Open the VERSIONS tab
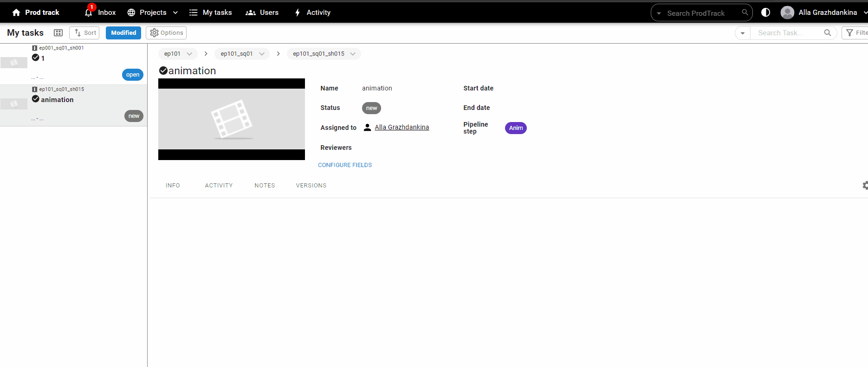 tap(311, 186)
